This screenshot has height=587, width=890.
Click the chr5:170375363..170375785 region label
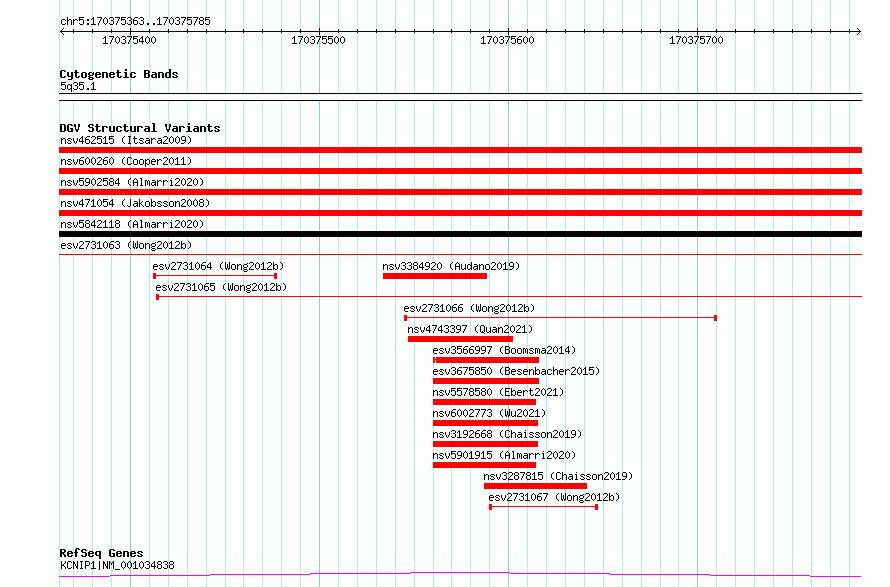click(135, 21)
